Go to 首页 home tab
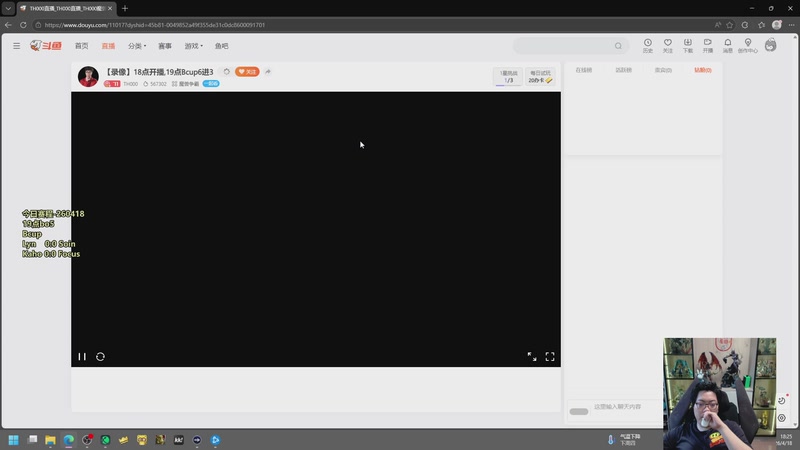The image size is (800, 450). [82, 46]
